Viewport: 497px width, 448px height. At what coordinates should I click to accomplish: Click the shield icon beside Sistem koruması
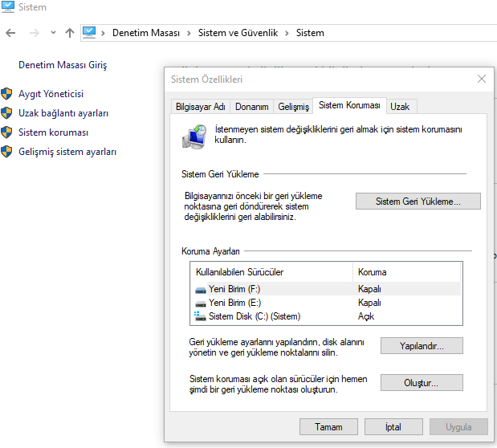(7, 132)
